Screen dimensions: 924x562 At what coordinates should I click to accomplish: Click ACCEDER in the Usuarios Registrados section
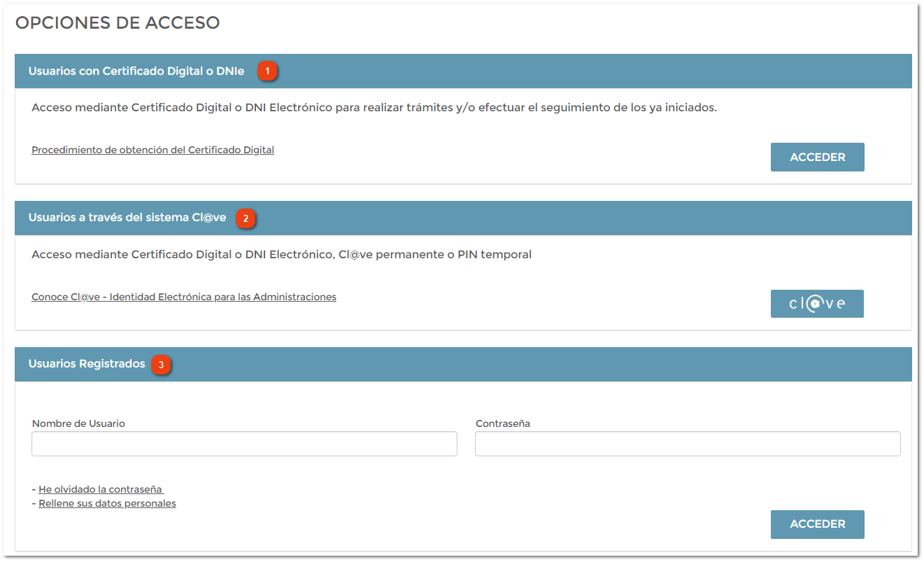coord(817,524)
